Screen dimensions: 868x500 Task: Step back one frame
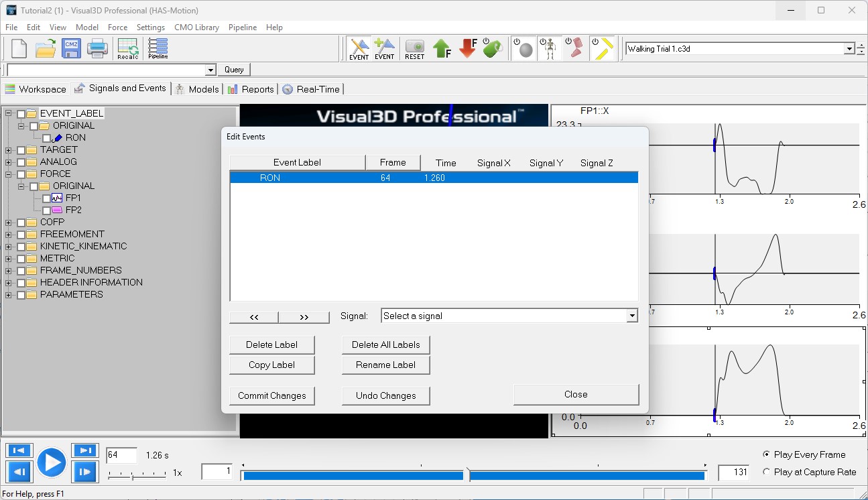[x=19, y=472]
